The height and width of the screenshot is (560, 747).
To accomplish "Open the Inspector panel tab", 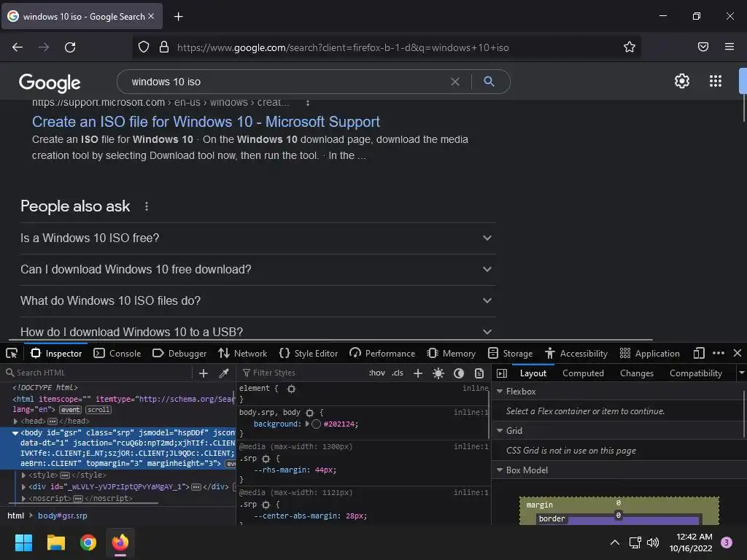I will tap(56, 354).
